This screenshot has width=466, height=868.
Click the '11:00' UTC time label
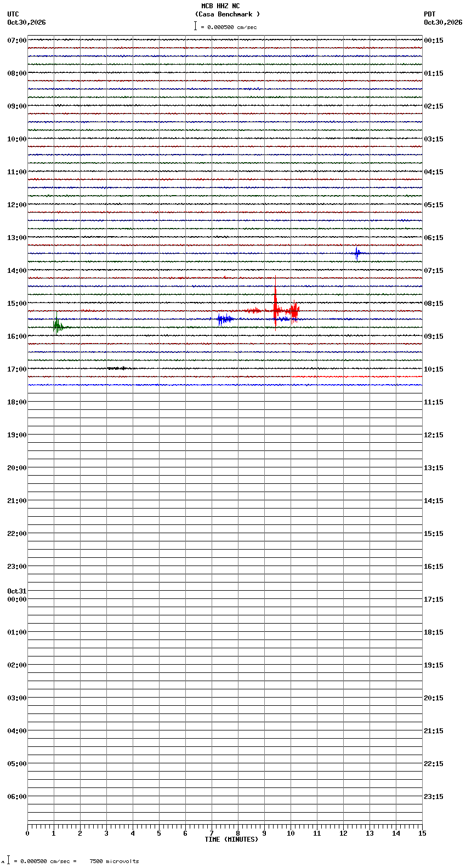[x=17, y=172]
